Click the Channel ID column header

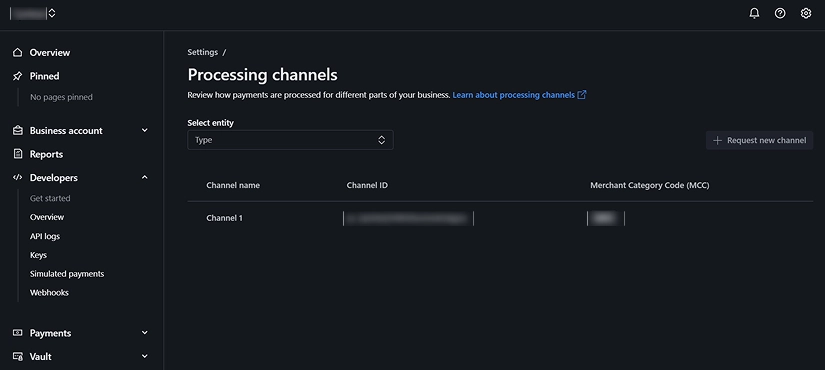tap(367, 185)
